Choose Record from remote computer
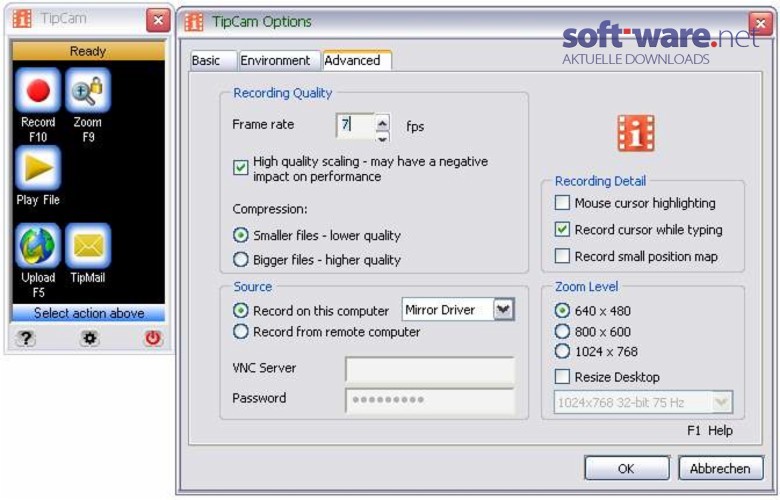780x500 pixels. (x=241, y=331)
